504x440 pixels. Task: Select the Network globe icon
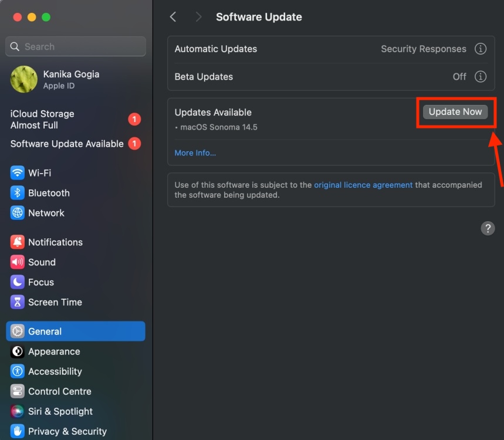point(18,213)
